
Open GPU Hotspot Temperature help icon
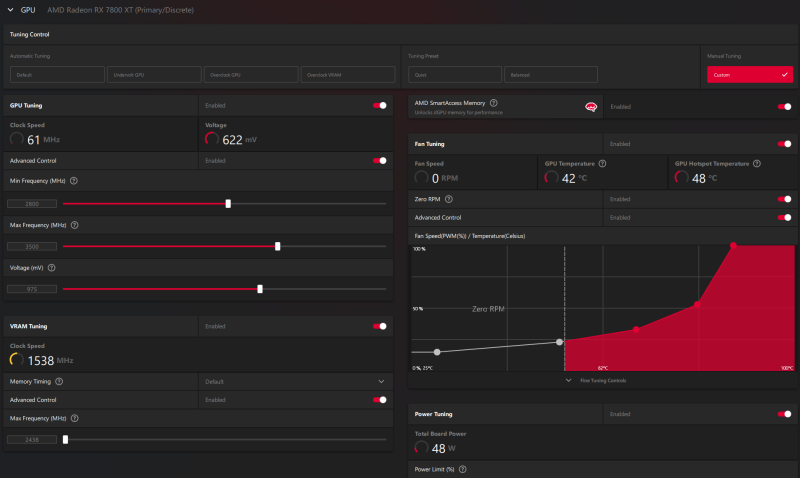[x=757, y=164]
